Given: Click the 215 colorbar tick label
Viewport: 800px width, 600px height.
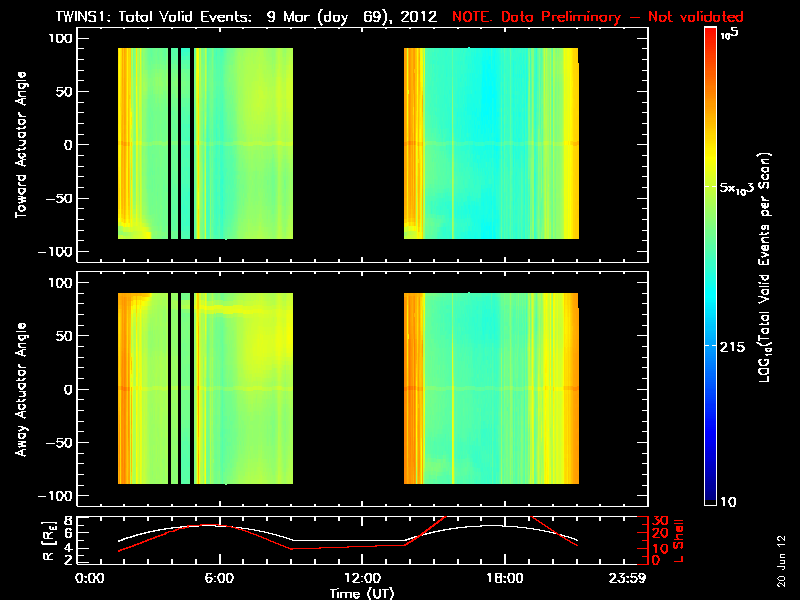Looking at the screenshot, I should [732, 347].
